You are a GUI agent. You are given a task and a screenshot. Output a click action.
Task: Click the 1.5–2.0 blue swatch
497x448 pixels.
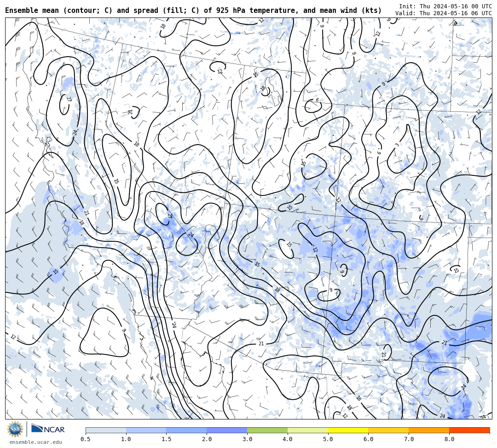187,430
